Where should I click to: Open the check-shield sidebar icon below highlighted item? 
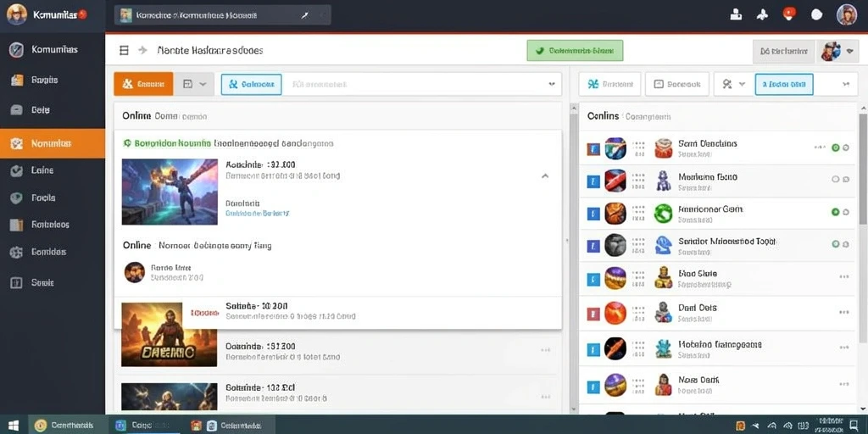coord(17,170)
